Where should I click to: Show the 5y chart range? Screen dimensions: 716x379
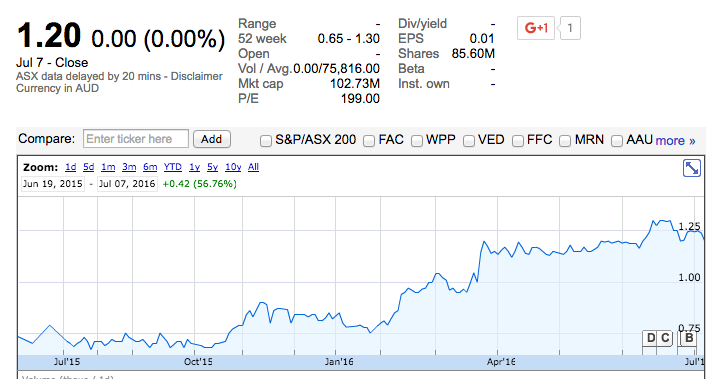[x=212, y=167]
